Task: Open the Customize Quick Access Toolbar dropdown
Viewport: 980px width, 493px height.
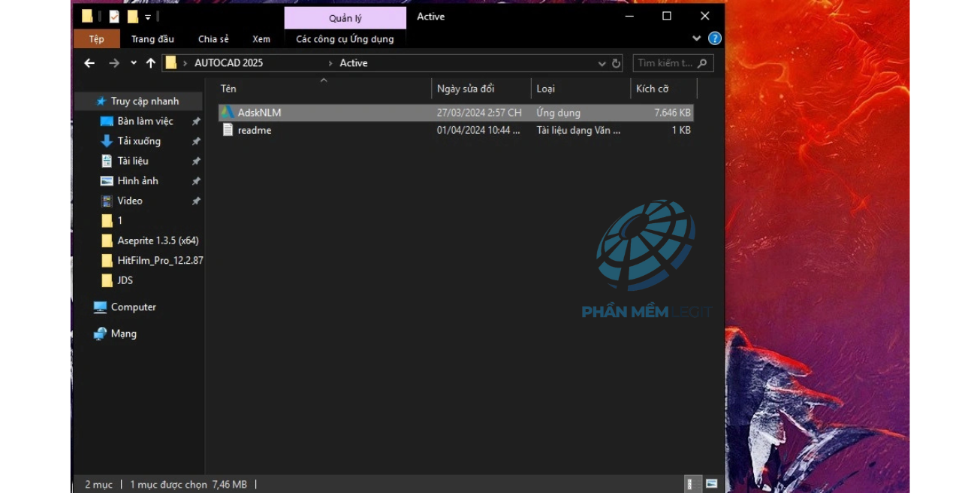Action: [x=148, y=17]
